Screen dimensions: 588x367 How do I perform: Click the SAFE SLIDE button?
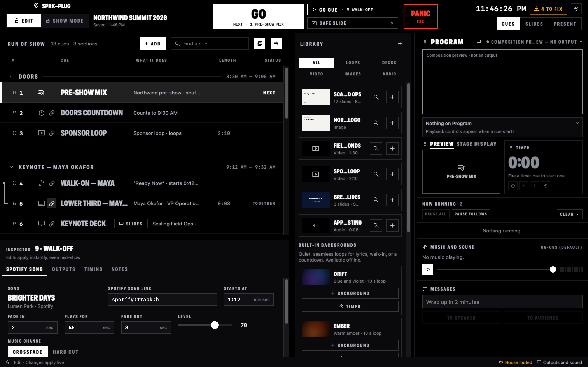353,23
